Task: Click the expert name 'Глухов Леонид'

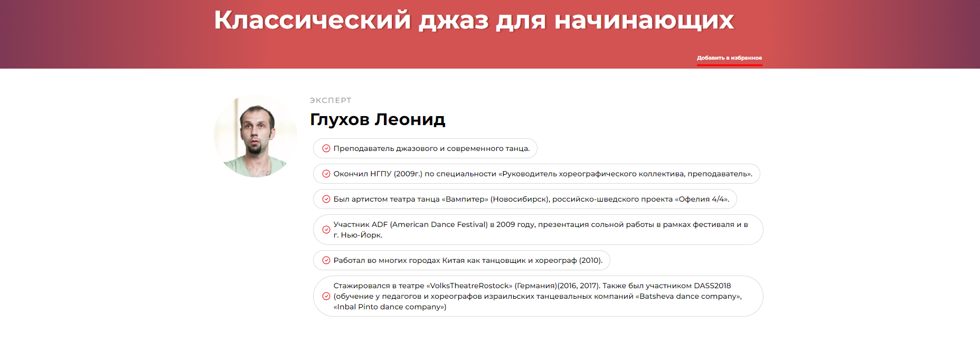Action: point(378,120)
